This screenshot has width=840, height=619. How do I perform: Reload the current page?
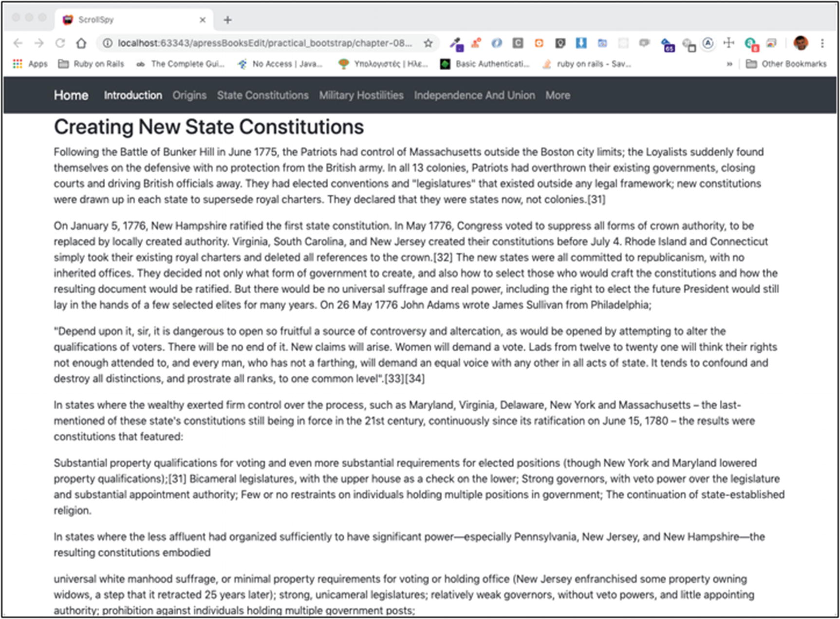tap(60, 43)
